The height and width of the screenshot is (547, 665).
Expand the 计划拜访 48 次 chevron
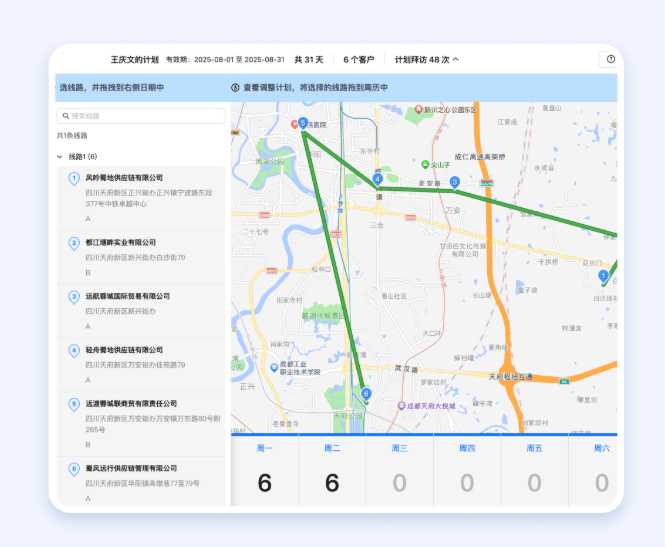[455, 59]
